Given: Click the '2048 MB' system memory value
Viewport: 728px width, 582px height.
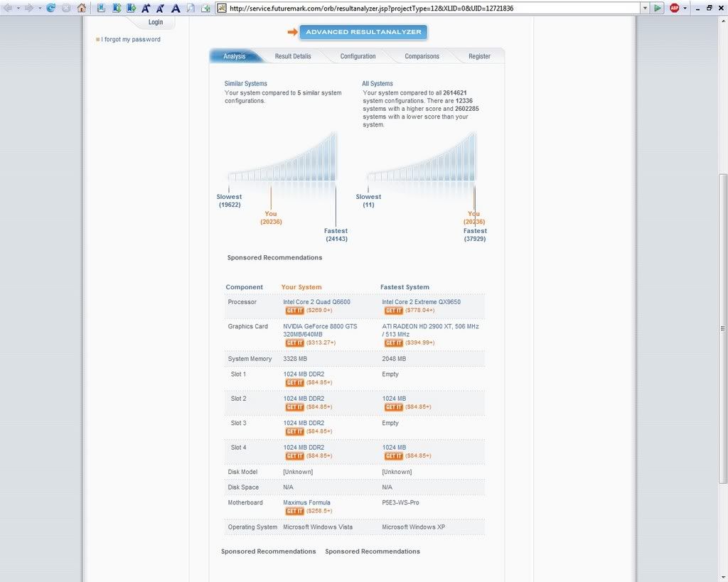Looking at the screenshot, I should pyautogui.click(x=394, y=359).
